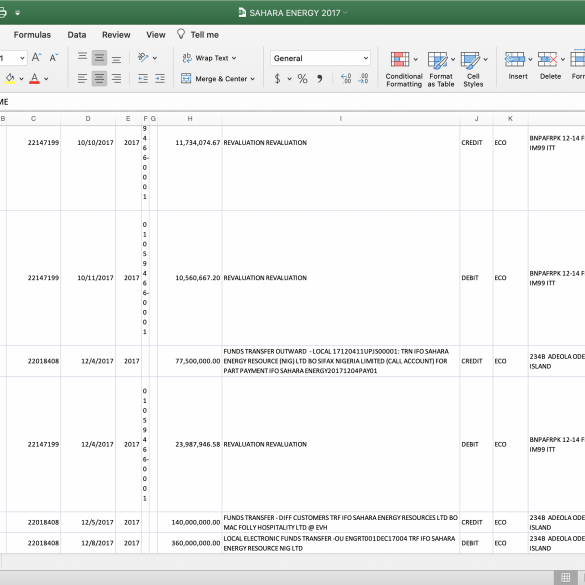Open the Format cells button
Viewport: 585px width, 585px height.
click(x=578, y=65)
